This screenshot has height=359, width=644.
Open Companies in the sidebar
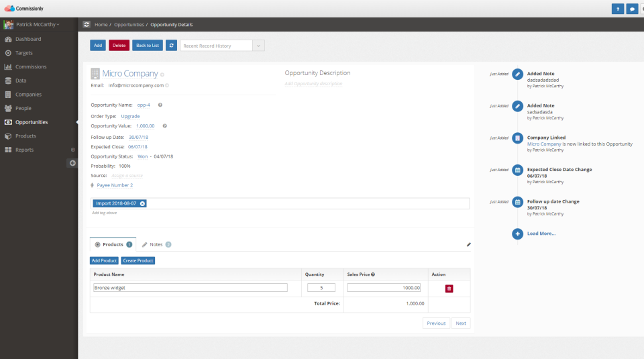[28, 95]
